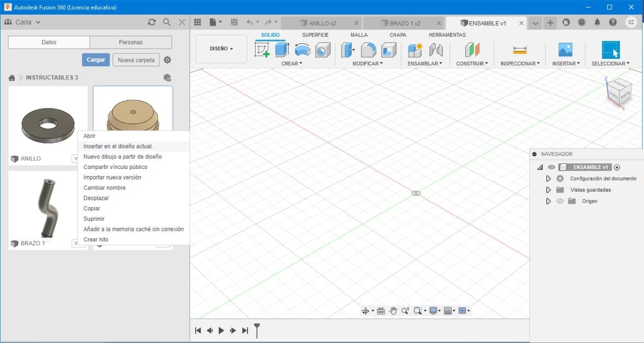This screenshot has width=644, height=343.
Task: Toggle visibility of ENSAMBLE v1 component
Action: point(551,167)
